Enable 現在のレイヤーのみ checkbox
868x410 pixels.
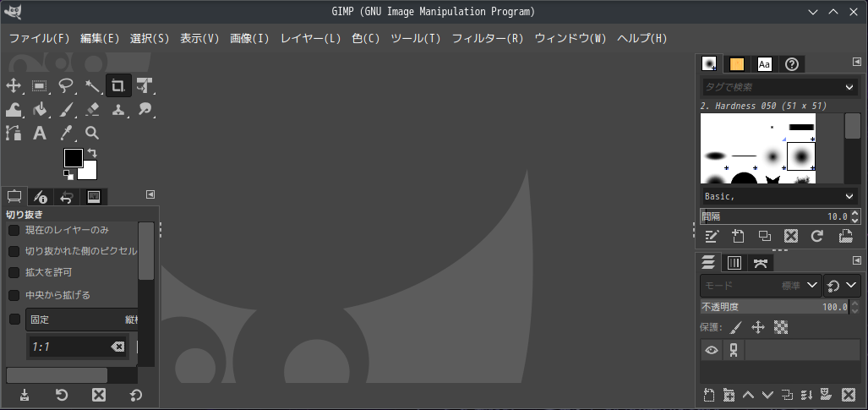click(14, 230)
